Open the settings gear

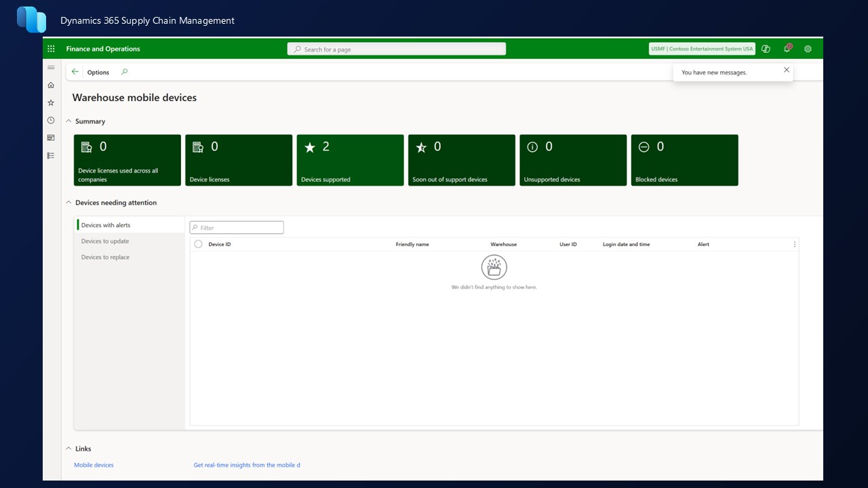click(x=808, y=49)
